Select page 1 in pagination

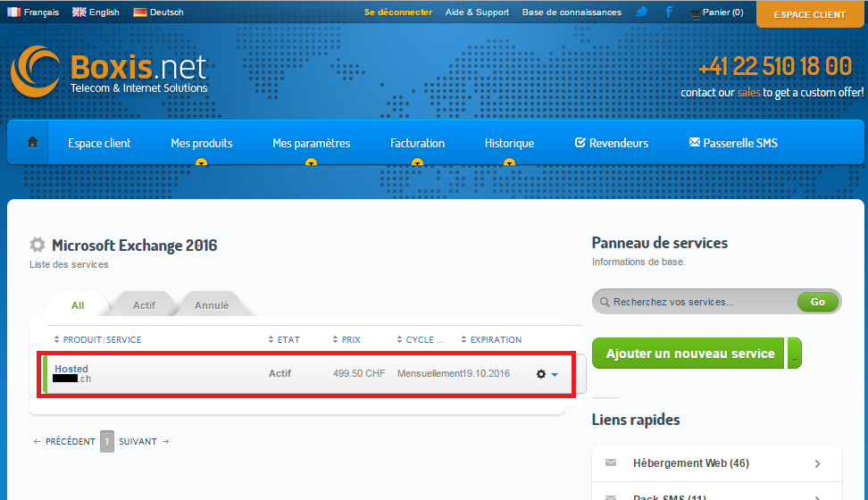pyautogui.click(x=107, y=441)
